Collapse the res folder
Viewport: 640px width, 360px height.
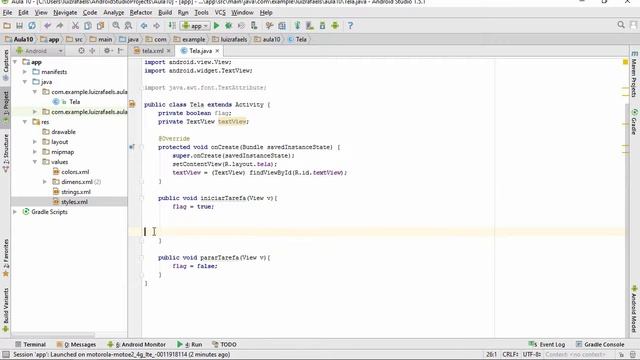[25, 122]
